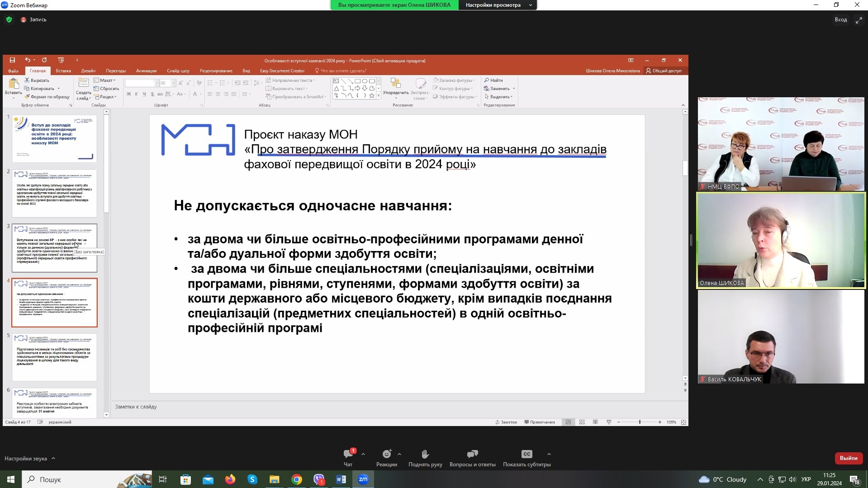The width and height of the screenshot is (868, 488).
Task: Open Skype from the taskbar
Action: (x=252, y=479)
